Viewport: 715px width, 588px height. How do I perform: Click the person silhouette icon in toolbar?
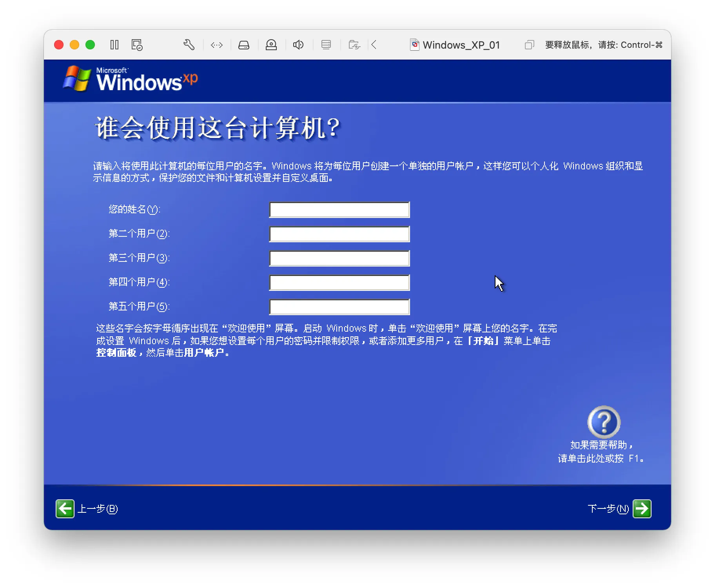pos(271,45)
